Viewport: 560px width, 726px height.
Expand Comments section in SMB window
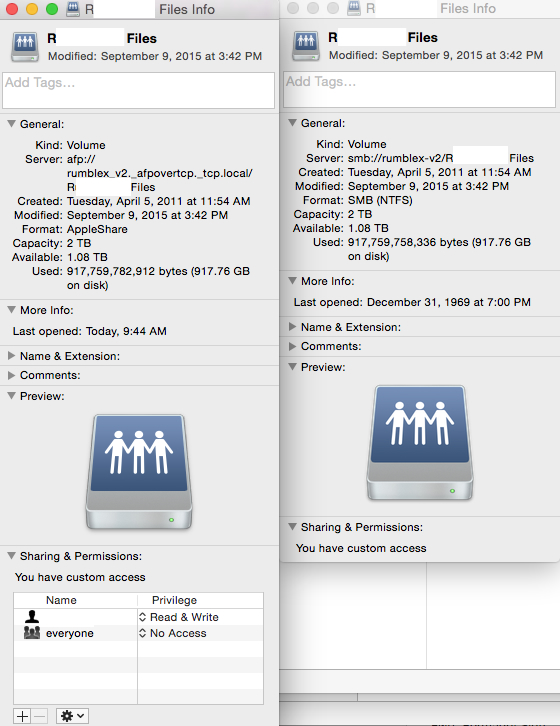(x=292, y=346)
